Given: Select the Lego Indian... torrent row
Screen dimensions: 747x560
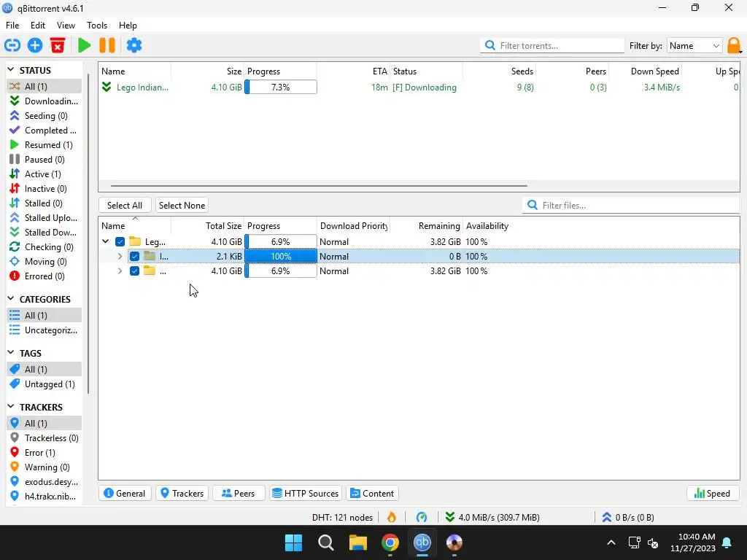Looking at the screenshot, I should [419, 87].
